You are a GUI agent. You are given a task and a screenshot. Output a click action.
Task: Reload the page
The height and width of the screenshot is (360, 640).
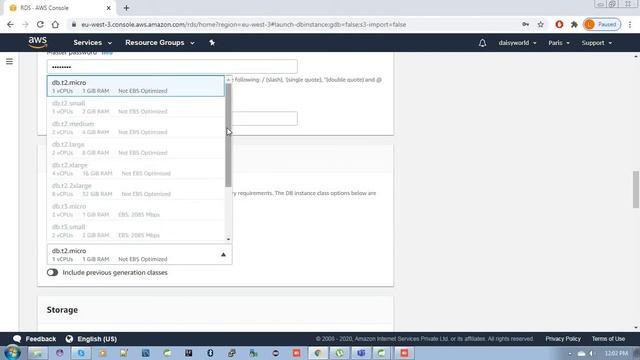click(40, 24)
